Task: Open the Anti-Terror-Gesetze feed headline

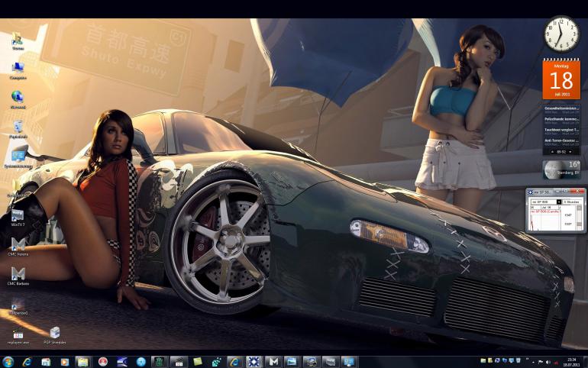Action: click(x=561, y=140)
